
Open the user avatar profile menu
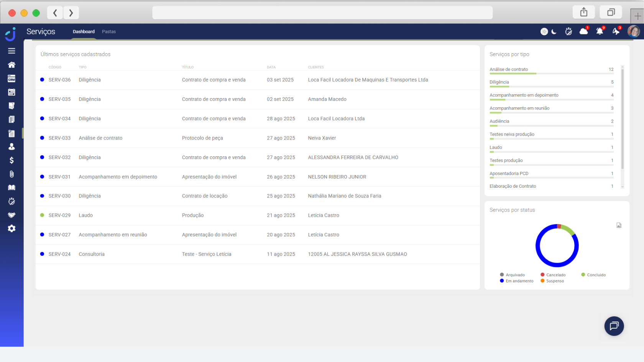[633, 31]
